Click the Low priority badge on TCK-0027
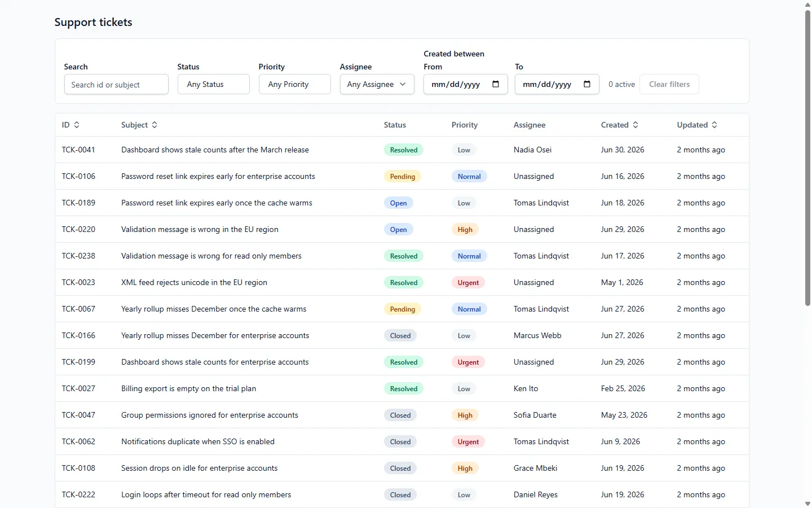 pos(464,388)
